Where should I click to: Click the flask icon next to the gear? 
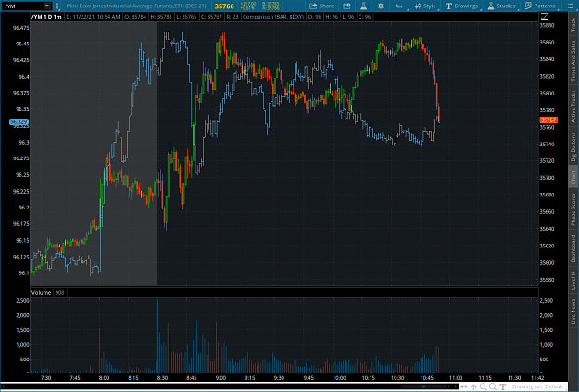click(363, 6)
